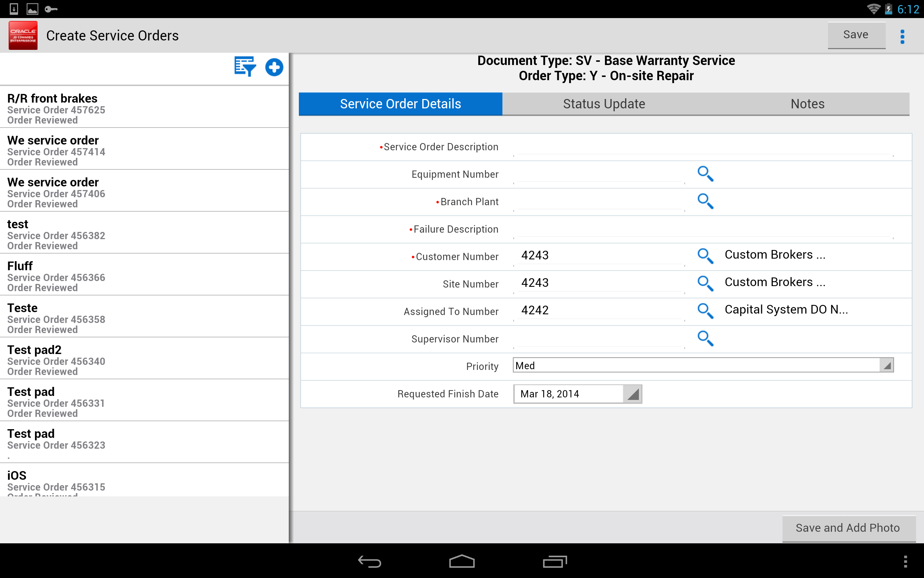Select Test pad order 456331
This screenshot has height=578, width=924.
pyautogui.click(x=144, y=400)
